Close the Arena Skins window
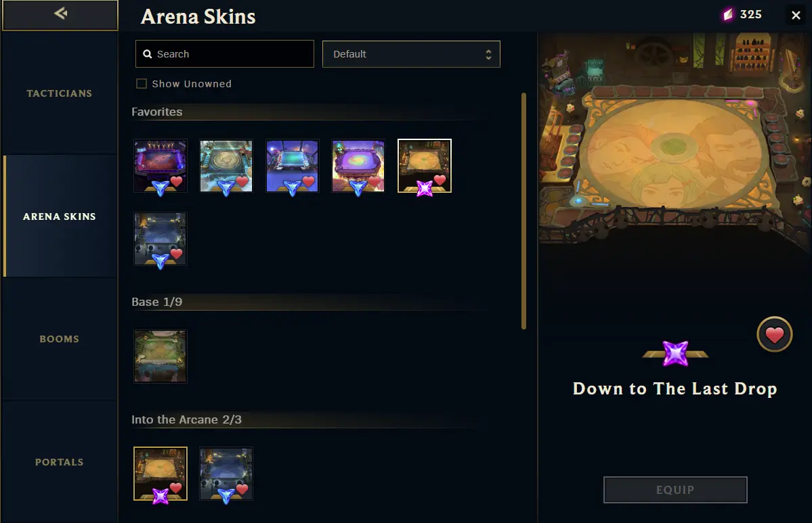812x523 pixels. [x=796, y=16]
